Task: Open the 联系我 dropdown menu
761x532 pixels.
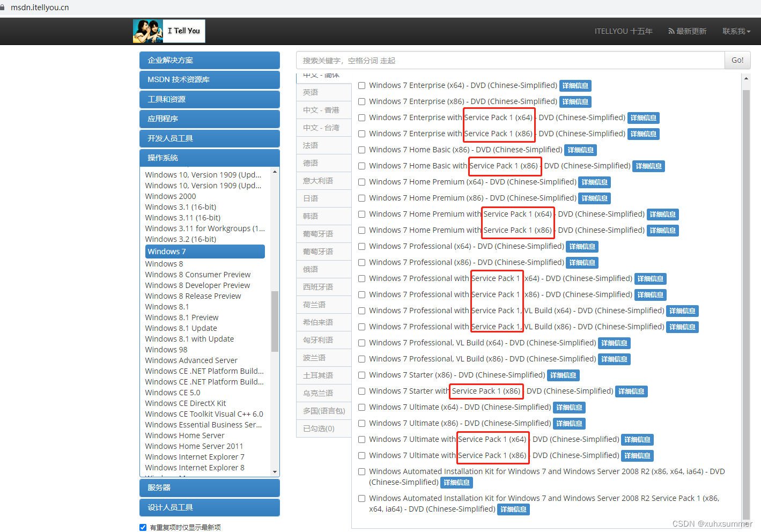Action: [736, 31]
